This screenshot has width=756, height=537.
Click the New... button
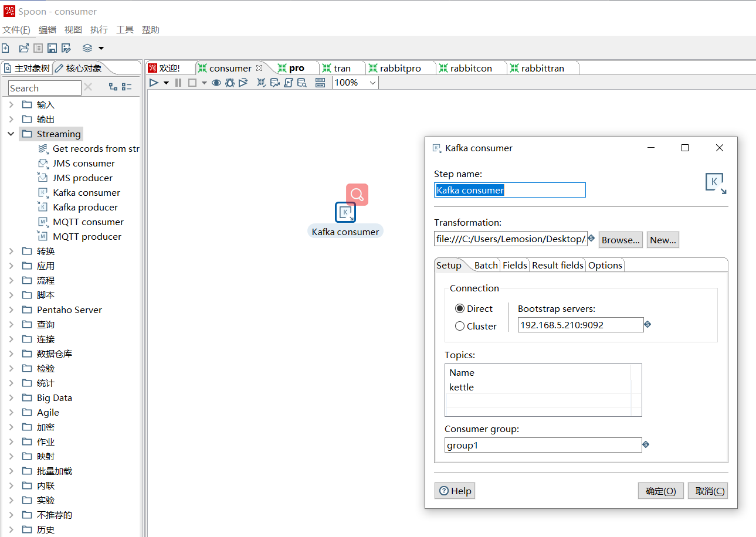click(x=663, y=240)
